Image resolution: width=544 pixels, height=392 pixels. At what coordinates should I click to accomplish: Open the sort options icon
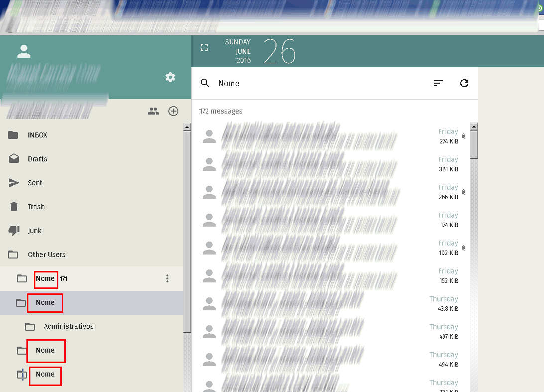tap(438, 83)
